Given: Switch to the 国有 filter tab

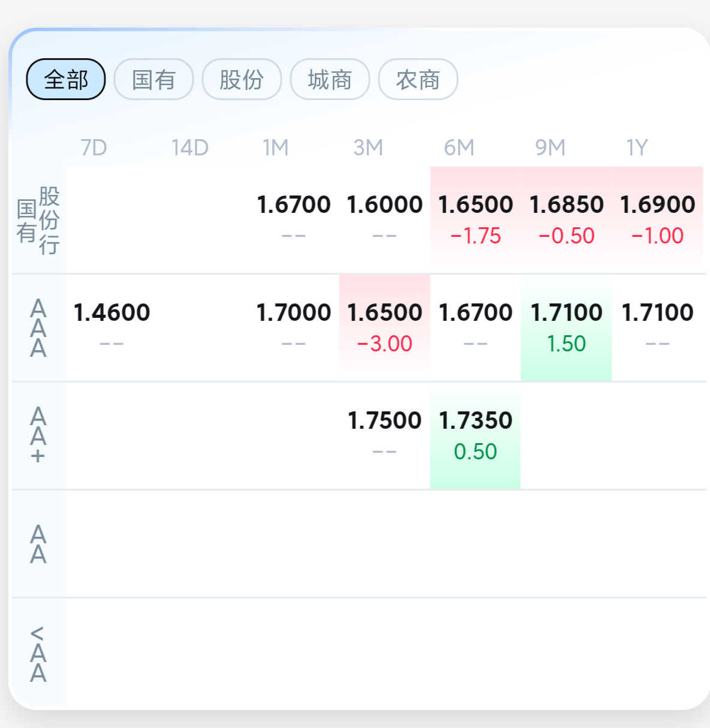Looking at the screenshot, I should tap(154, 79).
